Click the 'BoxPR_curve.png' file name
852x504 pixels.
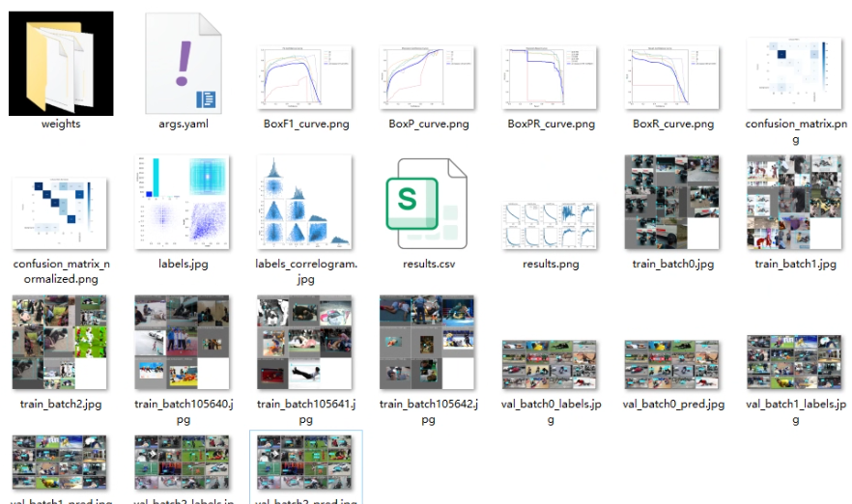pos(551,124)
